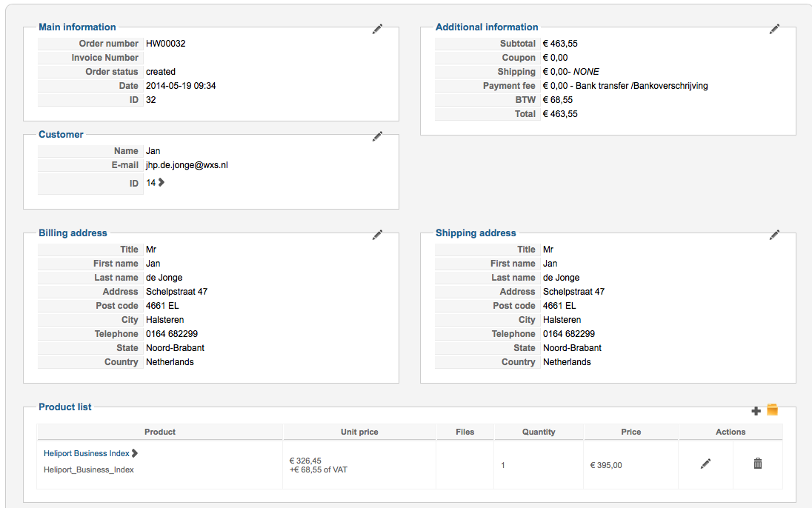Click pencil icon for Additional information
Screen dimensions: 812x508
click(x=774, y=29)
